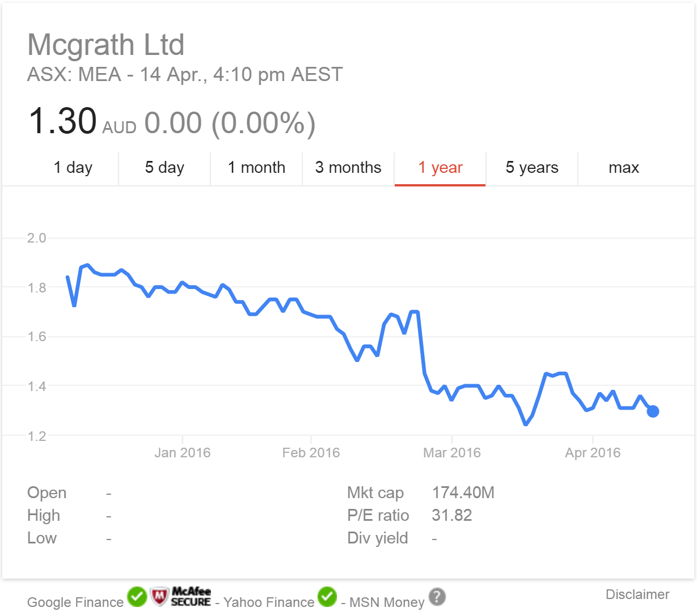Switch to the 1 day tab
The image size is (697, 616).
[x=73, y=168]
